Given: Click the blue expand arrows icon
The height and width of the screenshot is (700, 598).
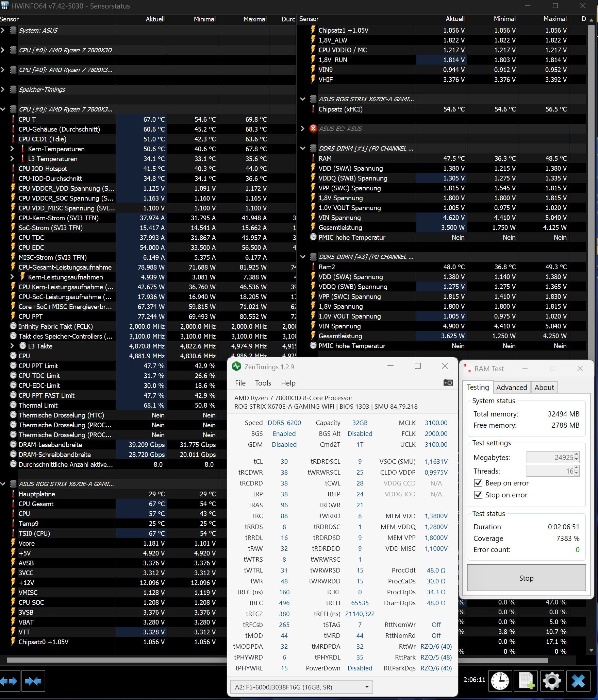Looking at the screenshot, I should click(x=9, y=681).
